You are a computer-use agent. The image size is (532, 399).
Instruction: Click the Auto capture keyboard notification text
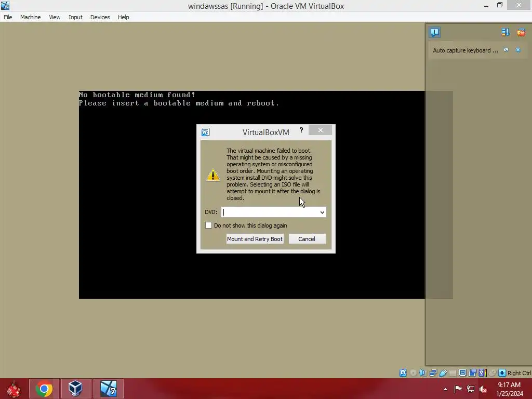465,50
